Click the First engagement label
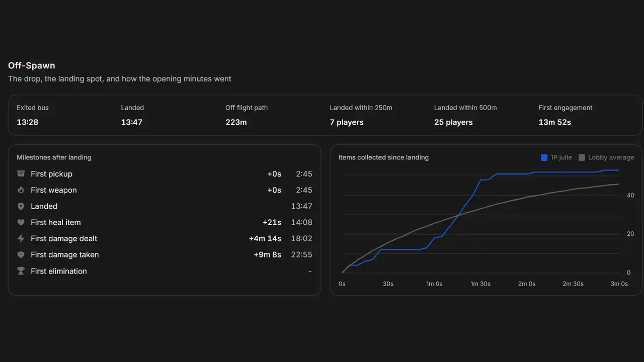 566,108
